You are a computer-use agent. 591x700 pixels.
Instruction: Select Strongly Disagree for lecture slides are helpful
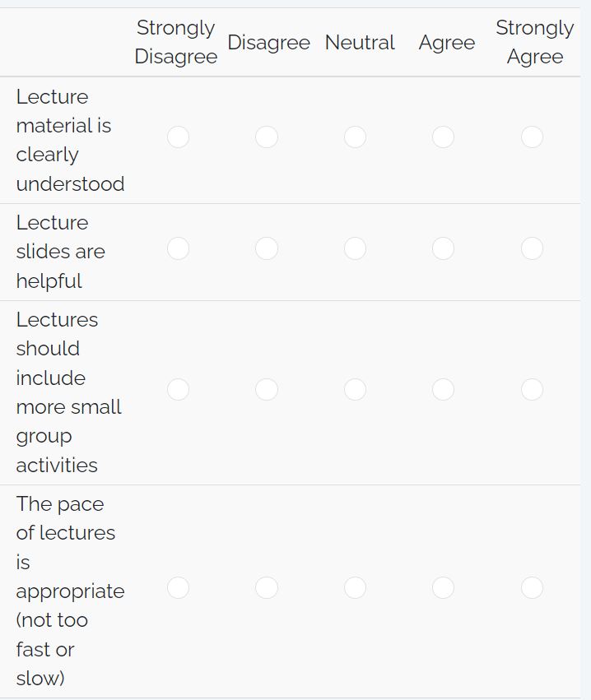click(x=178, y=248)
